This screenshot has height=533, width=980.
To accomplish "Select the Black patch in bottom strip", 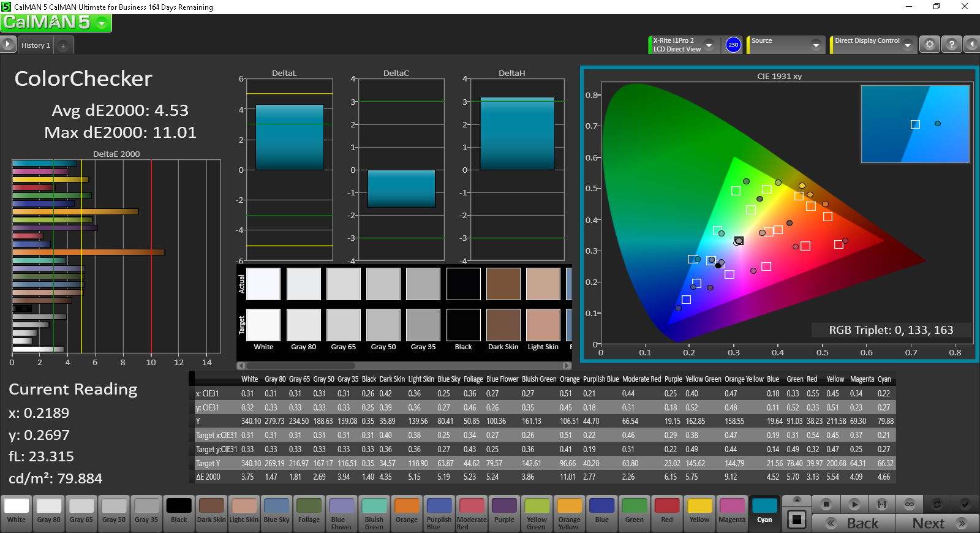I will [x=179, y=513].
